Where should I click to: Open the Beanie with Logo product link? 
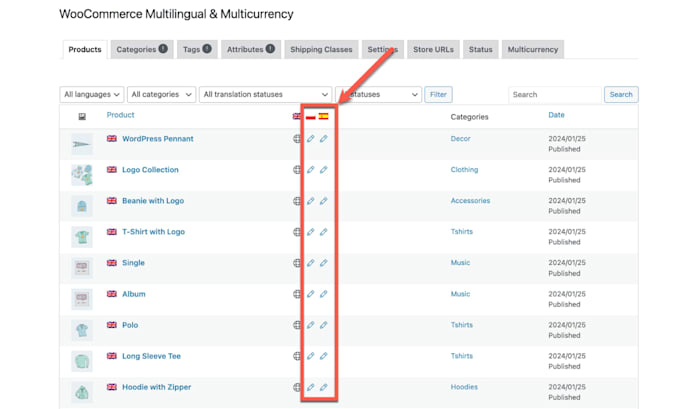point(153,201)
